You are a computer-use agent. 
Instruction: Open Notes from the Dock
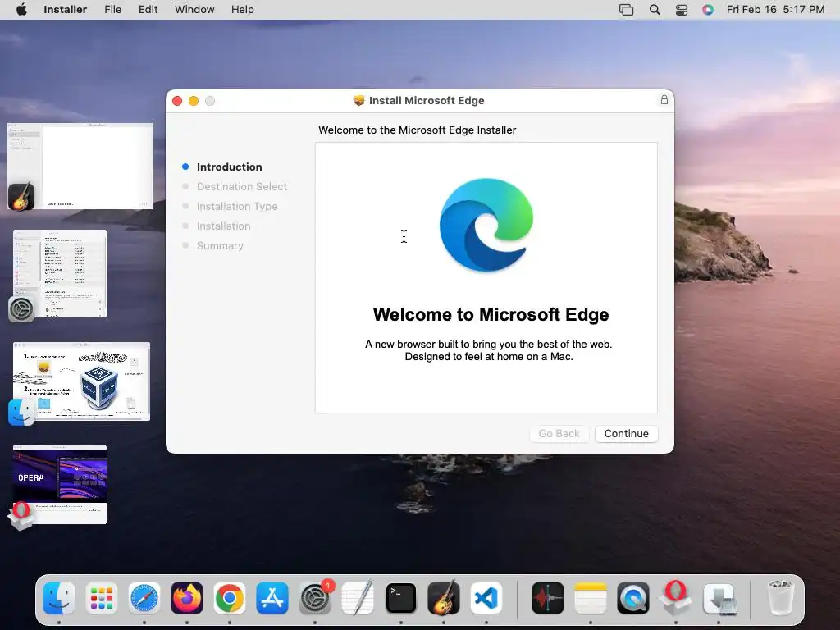pyautogui.click(x=591, y=598)
